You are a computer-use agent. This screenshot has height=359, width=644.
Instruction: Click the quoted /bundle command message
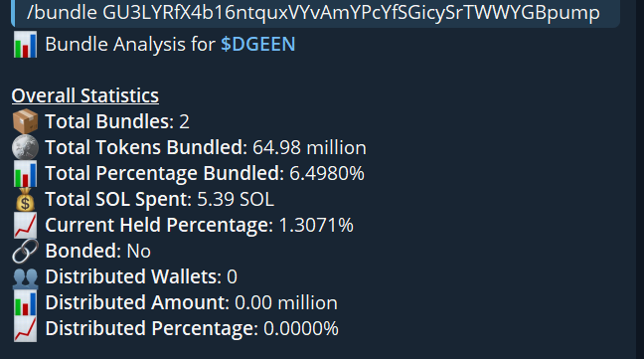315,12
